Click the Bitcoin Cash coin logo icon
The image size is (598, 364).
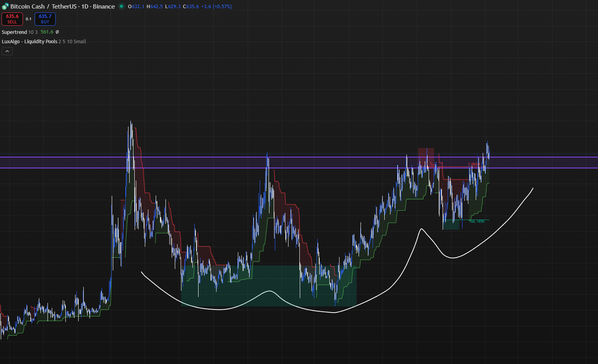click(5, 6)
